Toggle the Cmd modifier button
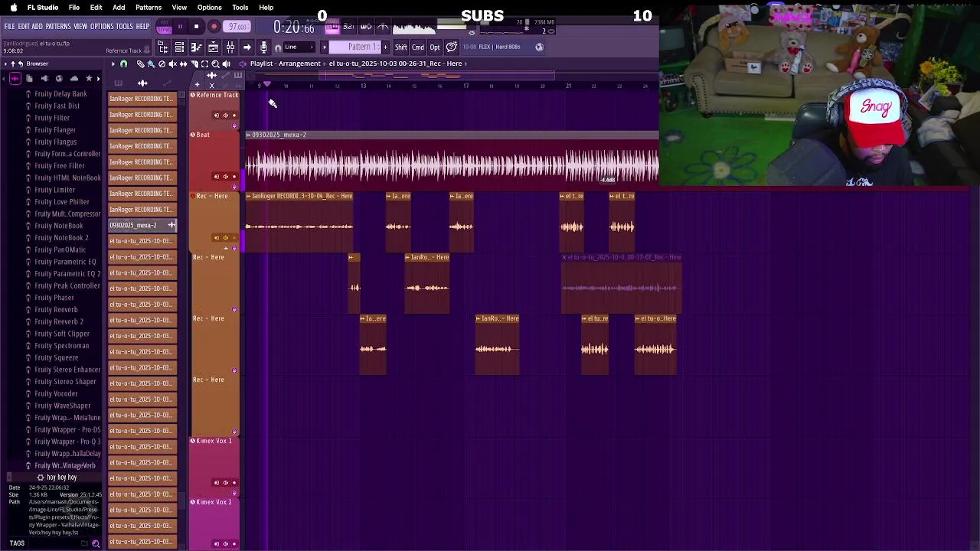The height and width of the screenshot is (551, 980). 417,47
